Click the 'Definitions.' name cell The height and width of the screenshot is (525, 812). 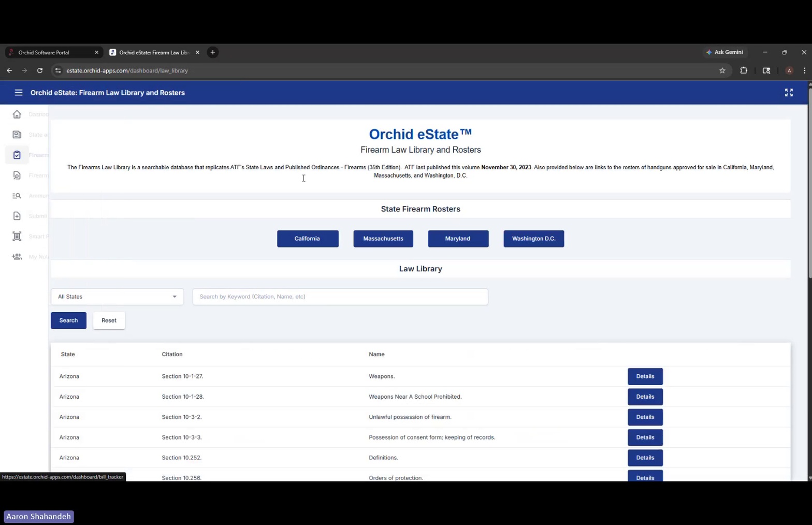coord(383,458)
